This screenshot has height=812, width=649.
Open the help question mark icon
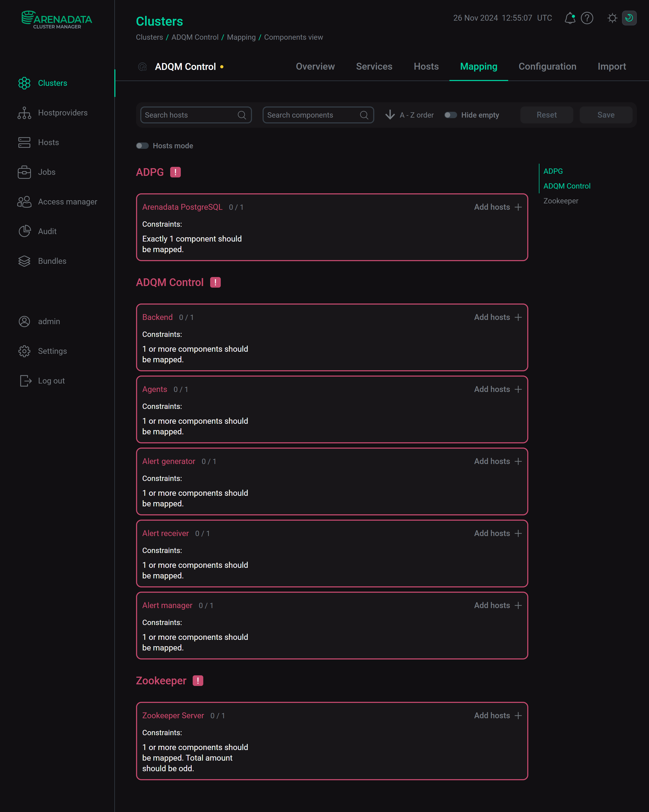[587, 18]
